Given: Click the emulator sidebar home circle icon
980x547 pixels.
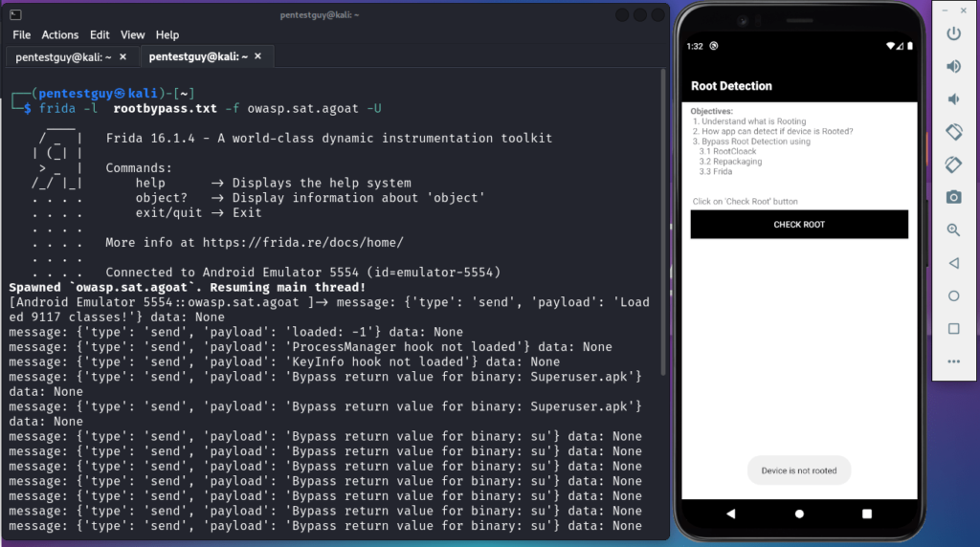Looking at the screenshot, I should [953, 296].
